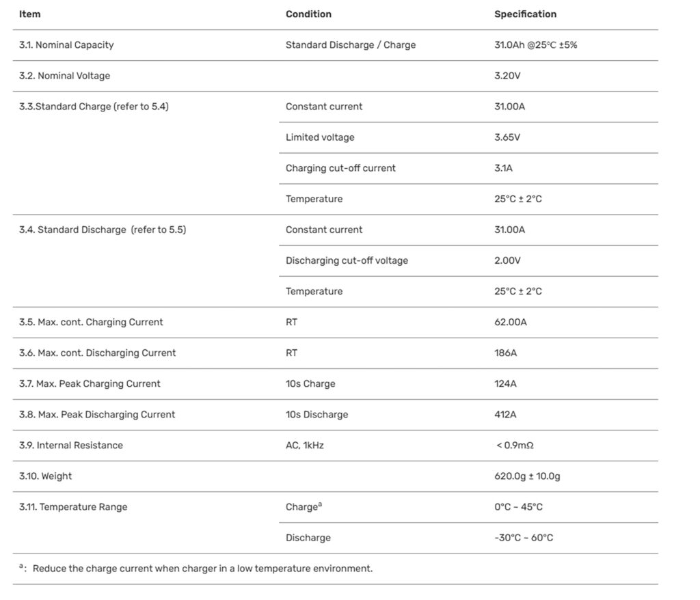Click "3.6. Max. cont. Discharging Current" label
This screenshot has height=600, width=700.
pos(97,353)
